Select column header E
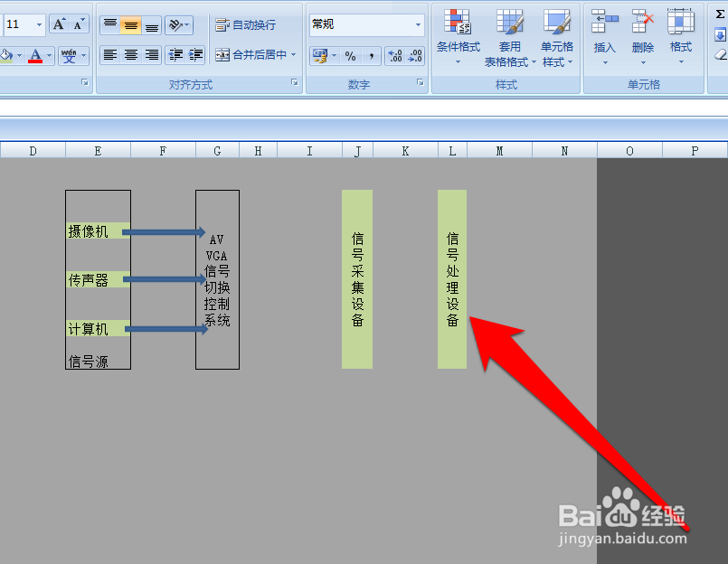This screenshot has width=728, height=564. coord(98,151)
